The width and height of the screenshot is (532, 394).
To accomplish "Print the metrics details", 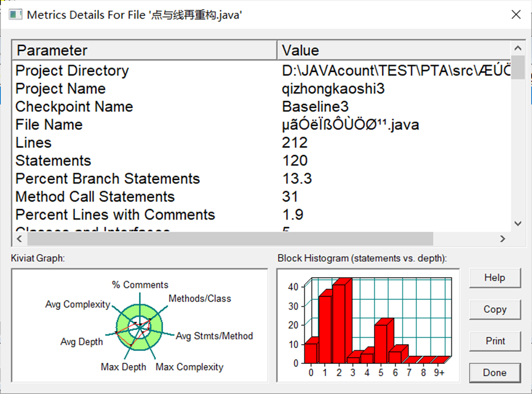I will [494, 341].
